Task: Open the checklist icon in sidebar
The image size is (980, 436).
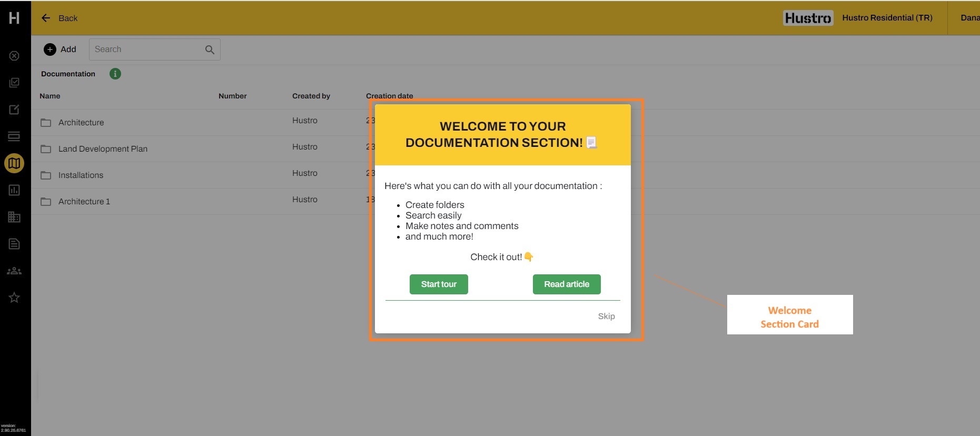Action: pos(14,83)
